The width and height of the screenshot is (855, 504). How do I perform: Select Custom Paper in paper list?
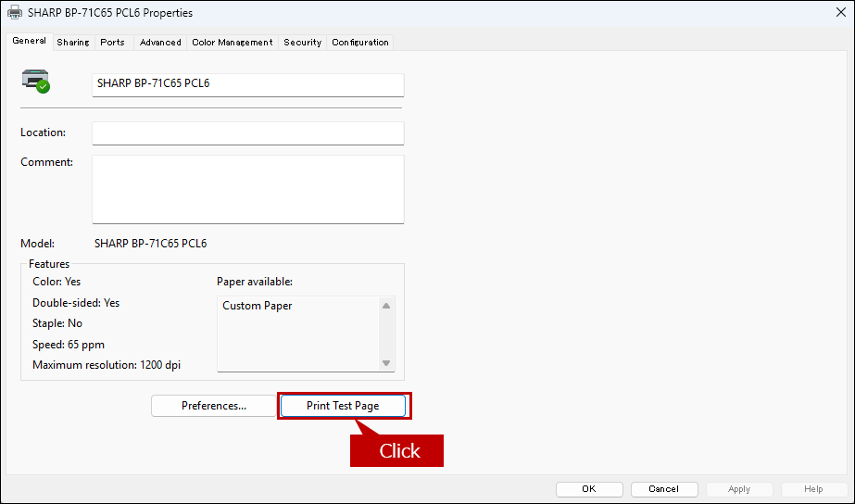tap(257, 306)
